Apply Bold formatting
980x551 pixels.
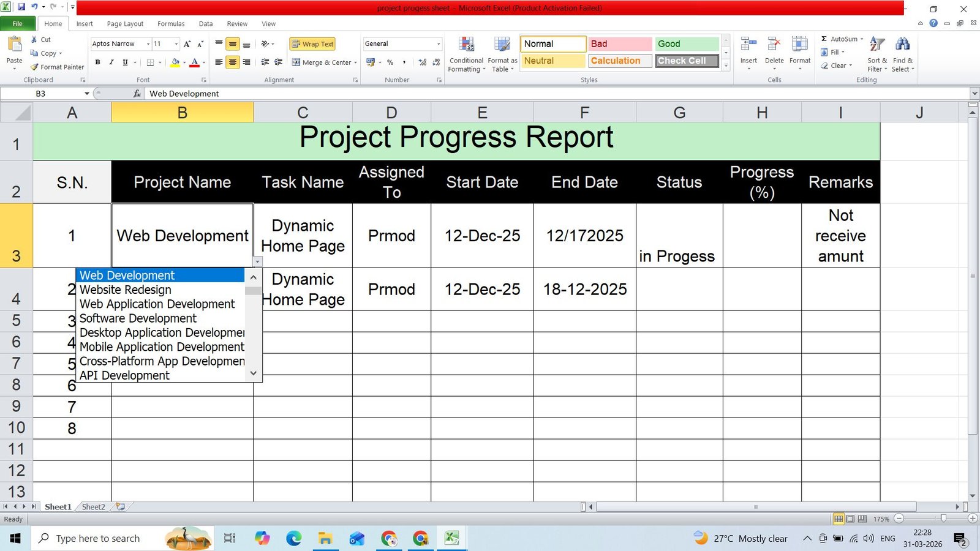point(97,62)
